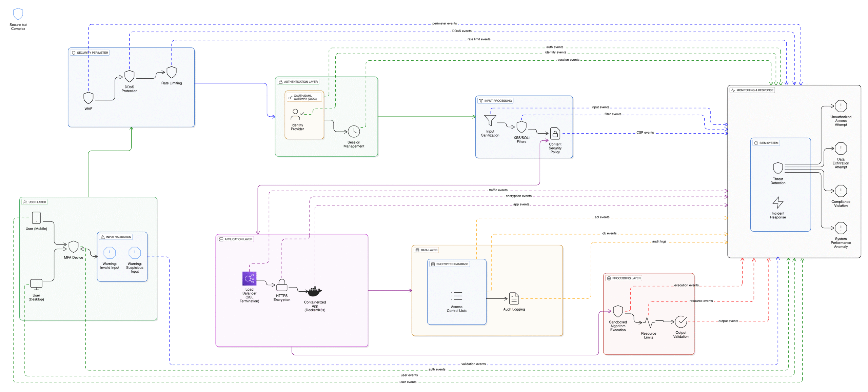Select the Load Balancer (SSL Termination) icon
The image size is (868, 392).
click(249, 279)
